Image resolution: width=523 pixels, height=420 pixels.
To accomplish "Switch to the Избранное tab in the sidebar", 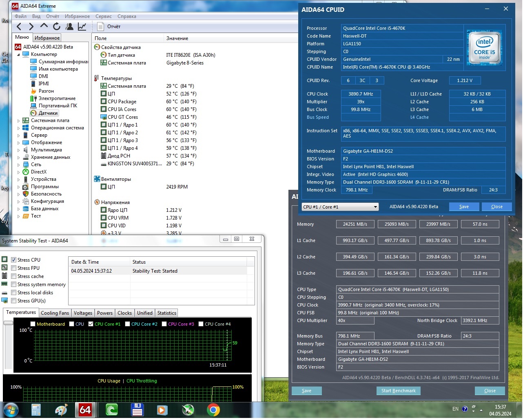I will (x=47, y=38).
